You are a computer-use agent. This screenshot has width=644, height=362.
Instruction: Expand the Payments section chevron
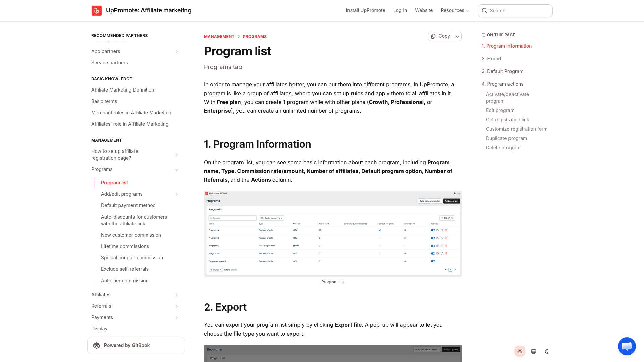click(177, 318)
